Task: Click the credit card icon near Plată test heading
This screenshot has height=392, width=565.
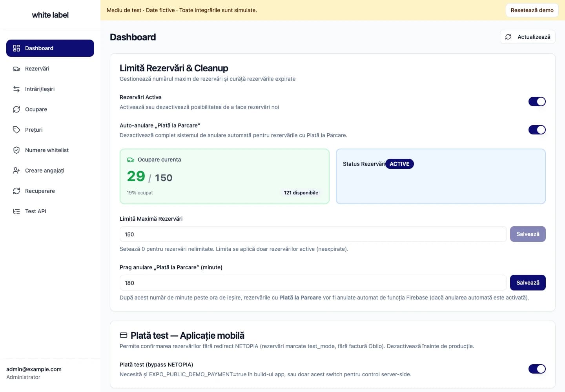Action: click(124, 335)
